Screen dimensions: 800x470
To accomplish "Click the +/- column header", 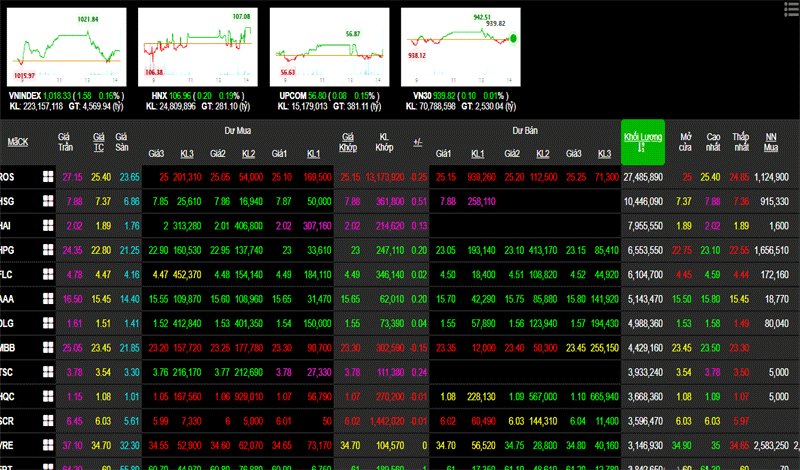I will (417, 142).
